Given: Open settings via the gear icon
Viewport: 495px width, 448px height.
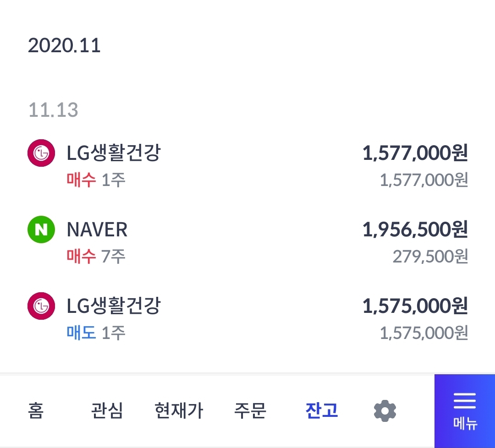Looking at the screenshot, I should 385,411.
